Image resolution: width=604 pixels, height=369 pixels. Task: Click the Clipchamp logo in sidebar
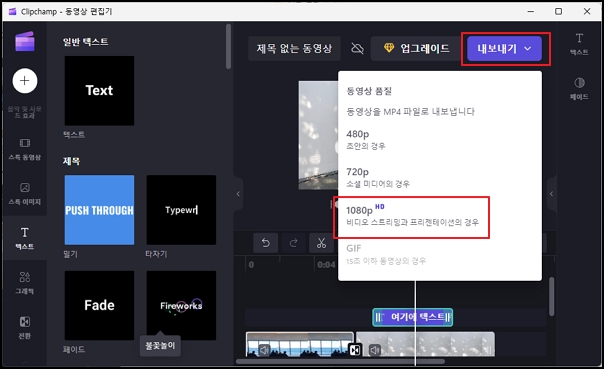click(25, 41)
